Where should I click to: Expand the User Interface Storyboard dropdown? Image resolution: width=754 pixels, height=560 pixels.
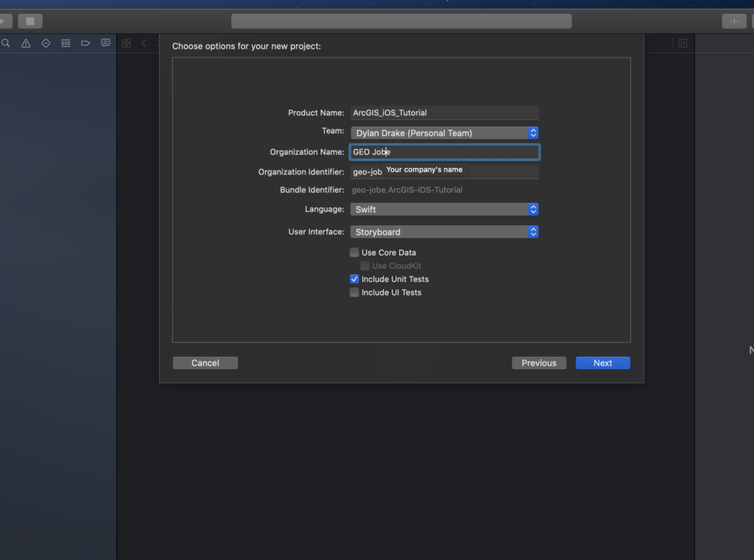(444, 232)
